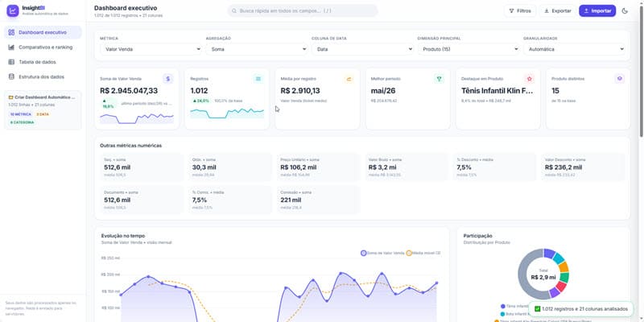644x322 pixels.
Task: Click the Preço Unitário R$ 106,2 mil tile
Action: coord(318,168)
